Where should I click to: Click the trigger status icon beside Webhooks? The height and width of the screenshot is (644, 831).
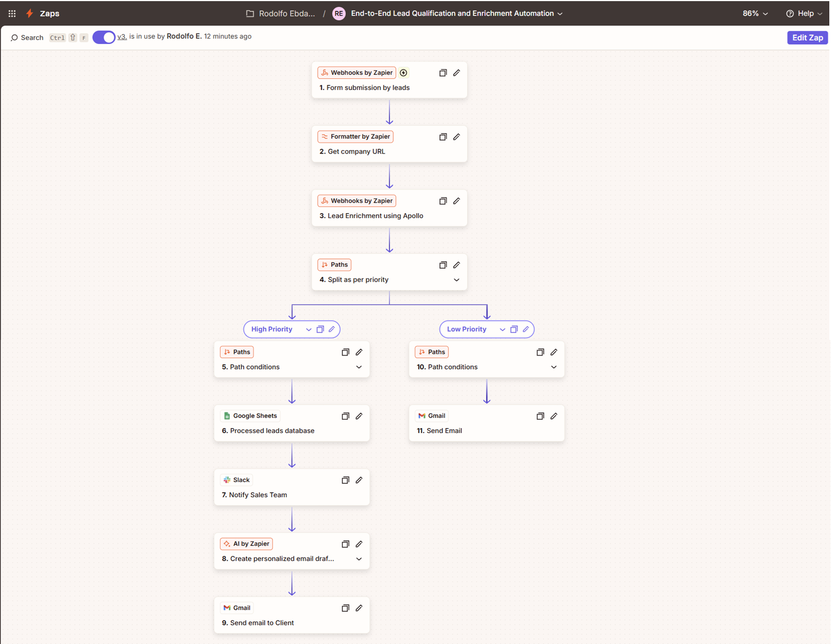click(x=403, y=73)
